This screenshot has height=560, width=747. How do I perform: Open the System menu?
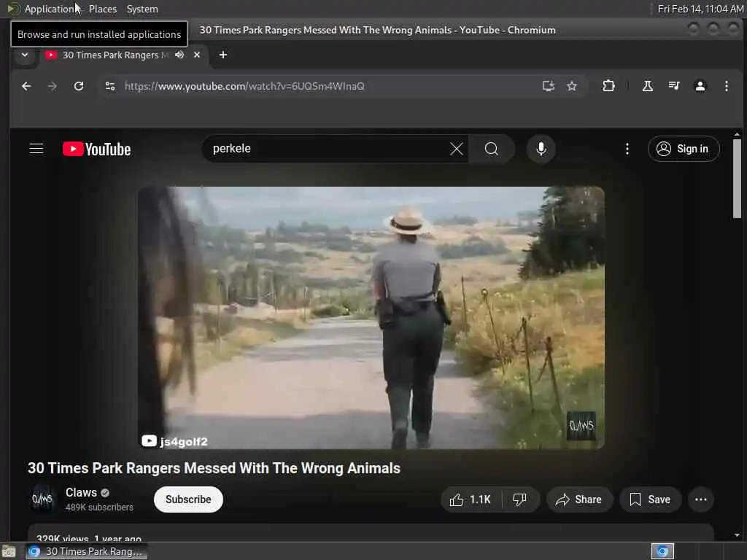pyautogui.click(x=142, y=9)
